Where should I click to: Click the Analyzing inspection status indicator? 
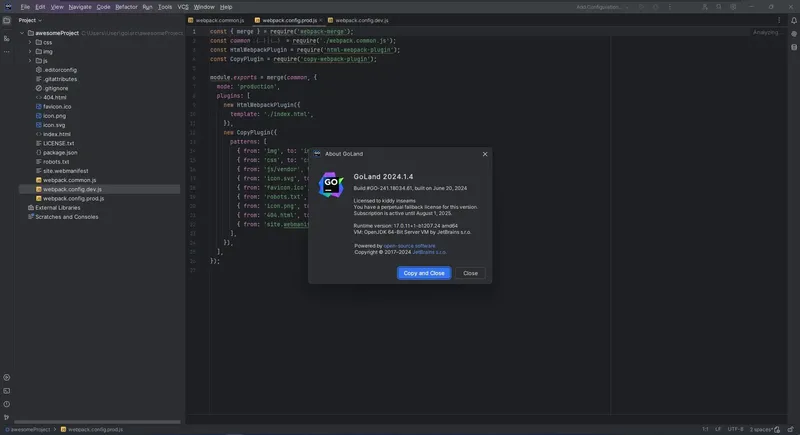(766, 32)
